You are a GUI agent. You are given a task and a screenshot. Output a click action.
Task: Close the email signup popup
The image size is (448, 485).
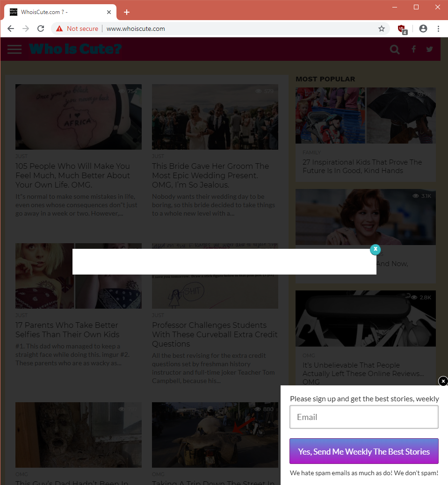click(x=443, y=381)
